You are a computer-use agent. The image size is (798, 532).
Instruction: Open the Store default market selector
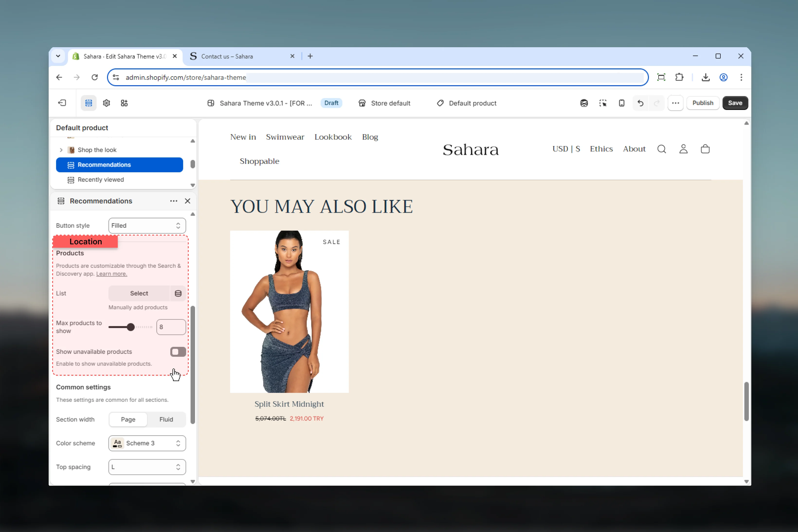(384, 103)
